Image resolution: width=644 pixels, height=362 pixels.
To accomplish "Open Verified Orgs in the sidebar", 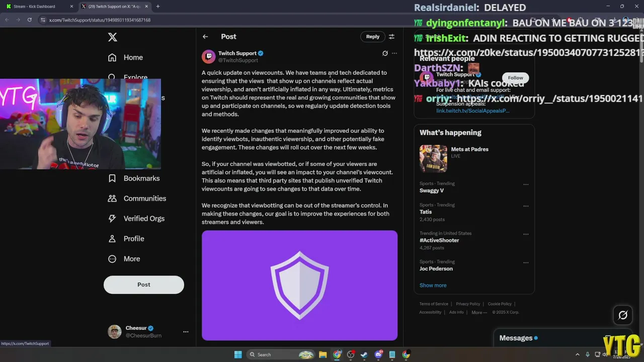I will (x=136, y=219).
